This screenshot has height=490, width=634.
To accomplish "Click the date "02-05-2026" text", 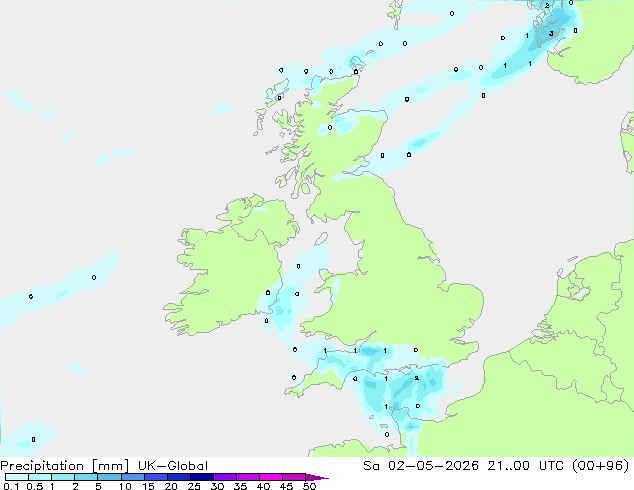I will 433,466.
